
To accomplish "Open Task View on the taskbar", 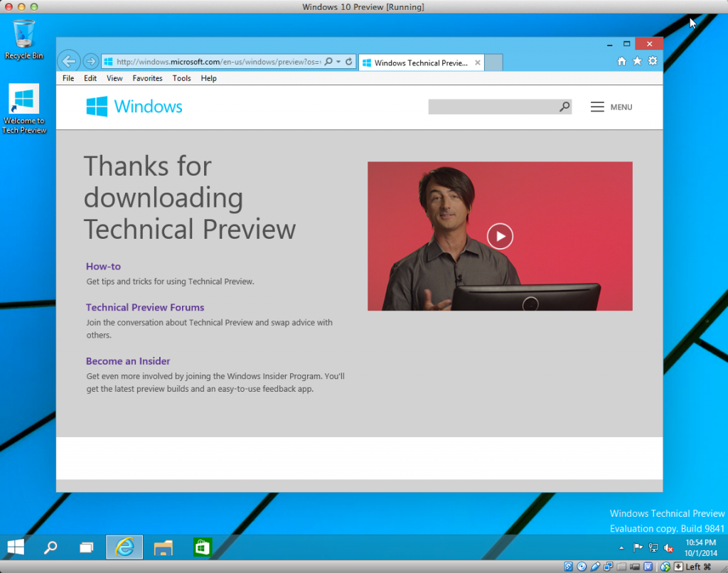I will pos(86,547).
